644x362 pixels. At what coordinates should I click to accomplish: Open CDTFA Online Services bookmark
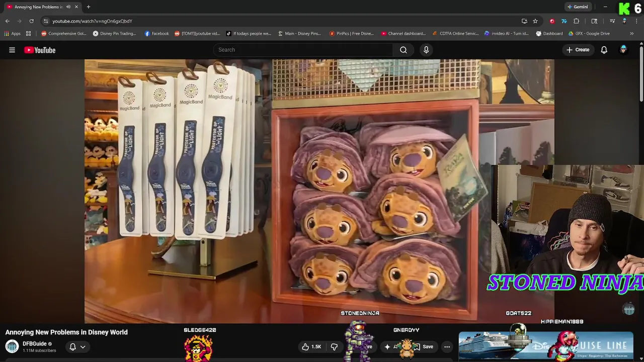click(x=456, y=34)
